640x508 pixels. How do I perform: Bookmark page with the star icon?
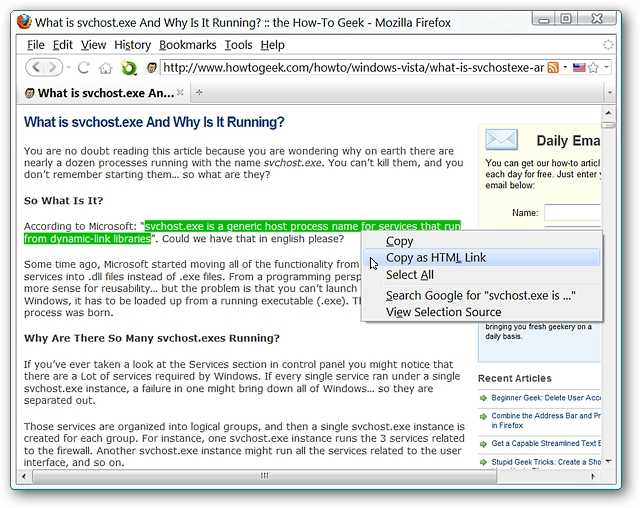(x=594, y=67)
